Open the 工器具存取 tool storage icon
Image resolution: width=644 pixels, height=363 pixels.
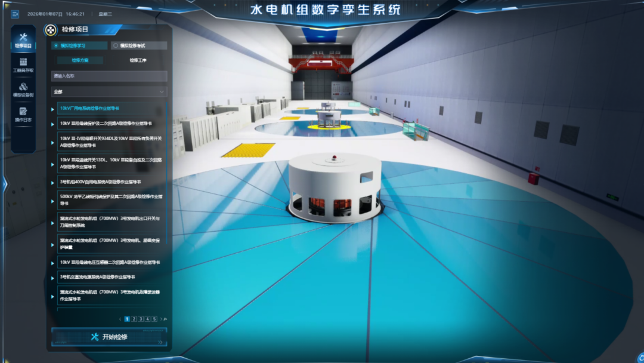pos(23,64)
